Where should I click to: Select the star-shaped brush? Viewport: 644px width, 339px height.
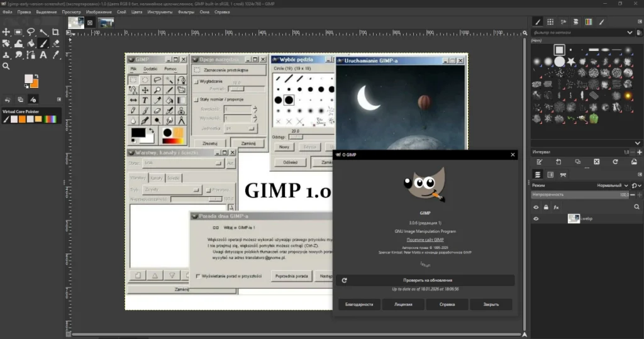pos(571,62)
